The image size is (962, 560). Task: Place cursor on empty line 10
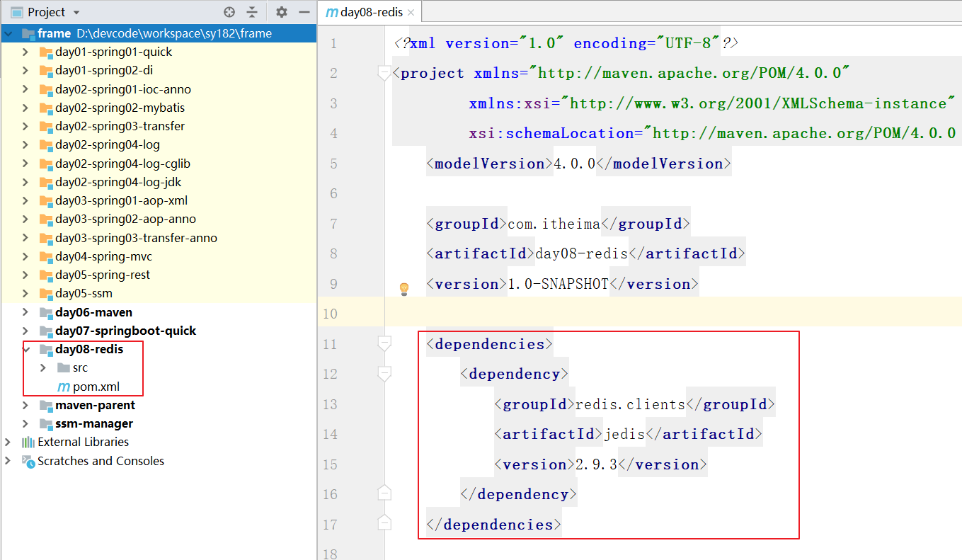[672, 314]
